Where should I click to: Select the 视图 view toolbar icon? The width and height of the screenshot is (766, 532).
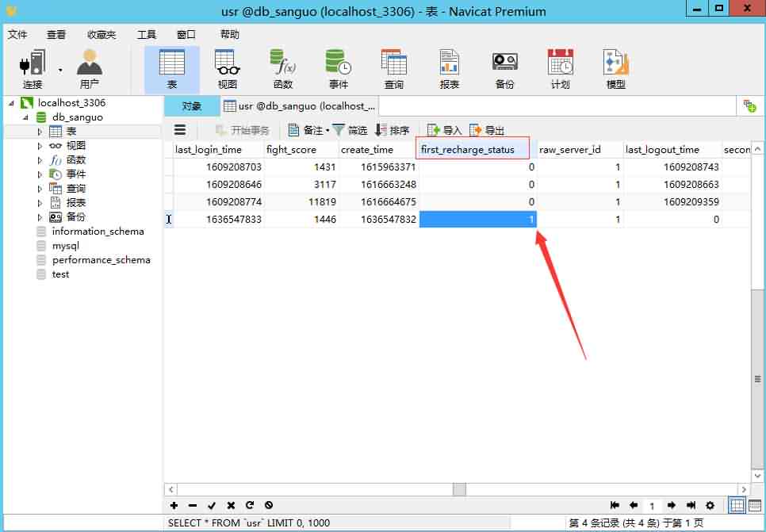[227, 68]
